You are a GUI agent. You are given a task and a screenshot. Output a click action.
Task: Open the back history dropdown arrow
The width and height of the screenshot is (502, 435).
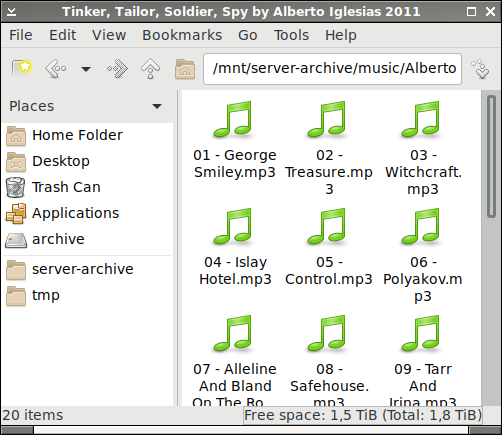[86, 69]
